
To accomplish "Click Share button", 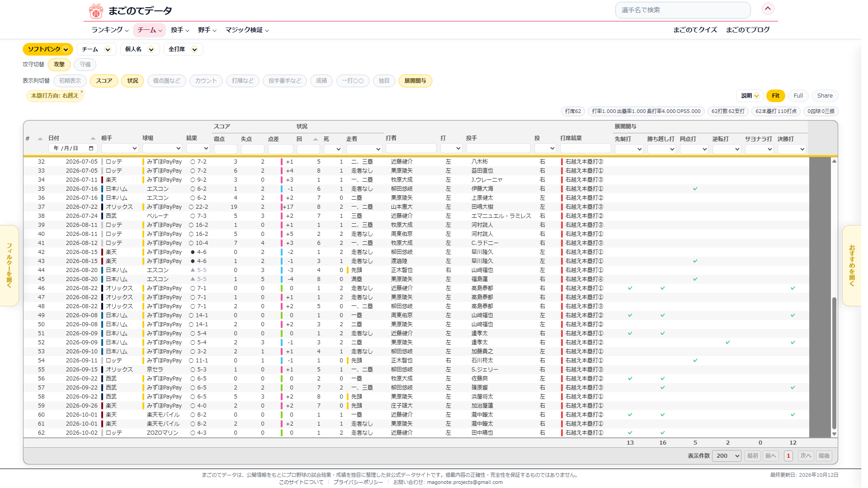I will (825, 96).
